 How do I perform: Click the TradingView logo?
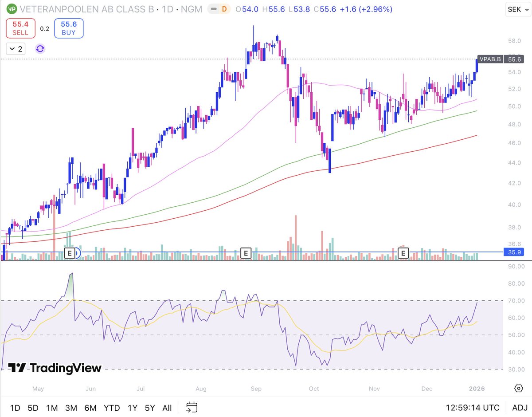(x=55, y=368)
